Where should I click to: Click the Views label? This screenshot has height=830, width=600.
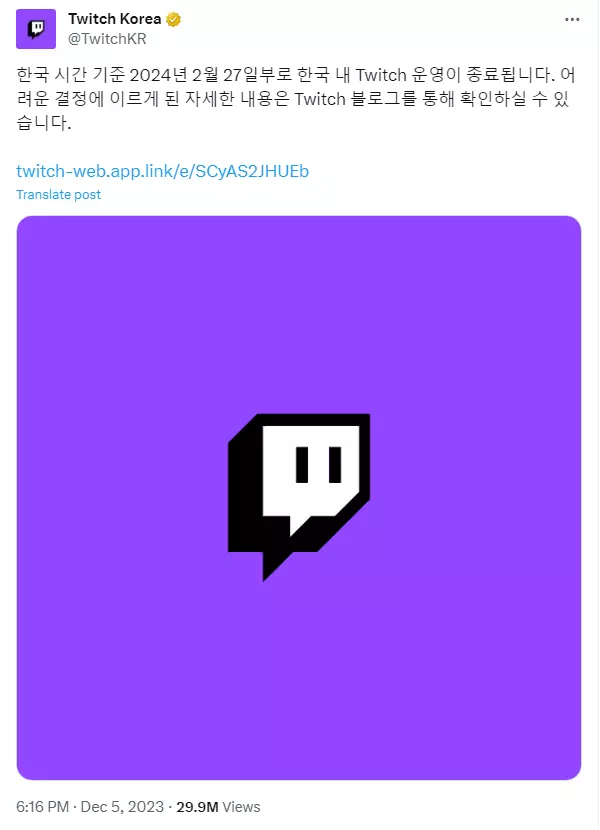[243, 806]
